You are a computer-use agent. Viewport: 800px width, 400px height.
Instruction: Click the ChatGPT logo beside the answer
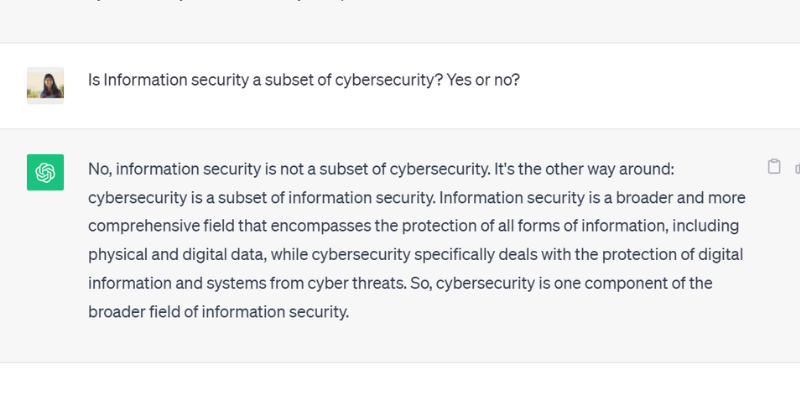[x=45, y=172]
